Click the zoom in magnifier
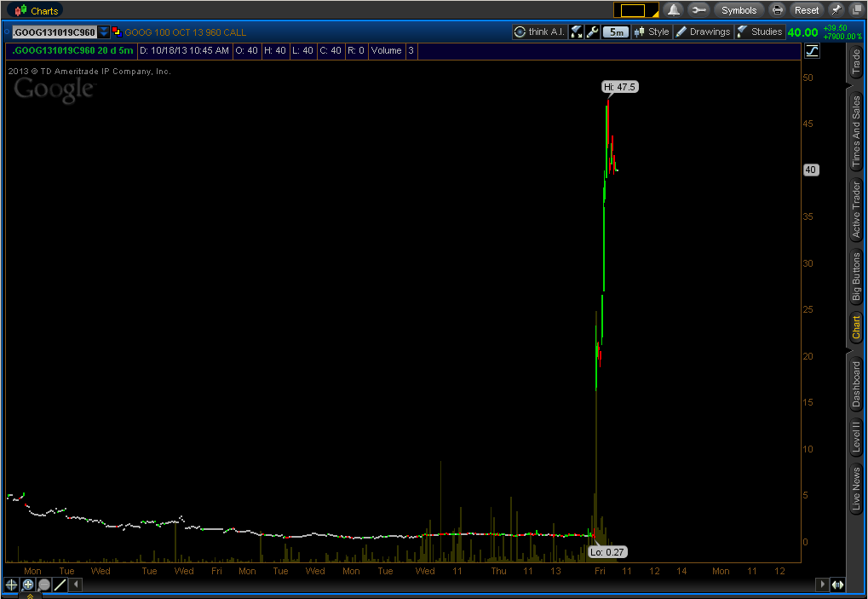 [x=27, y=584]
